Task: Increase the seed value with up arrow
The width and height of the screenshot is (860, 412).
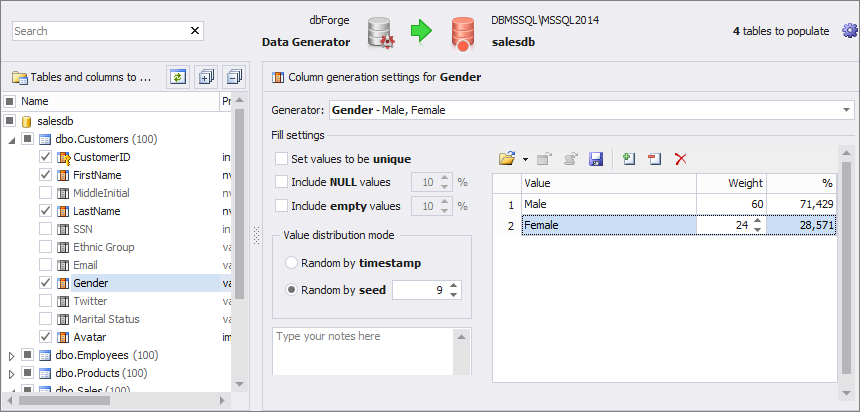Action: click(x=453, y=286)
